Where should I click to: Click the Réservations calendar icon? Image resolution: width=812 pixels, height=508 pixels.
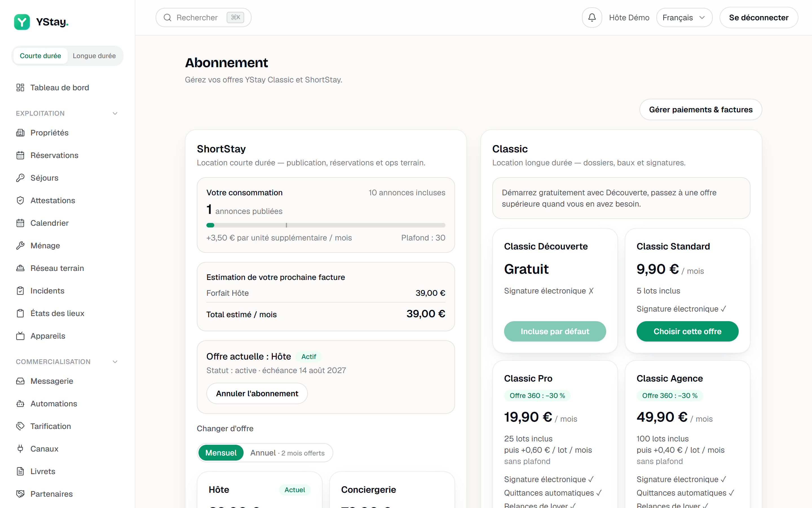(20, 155)
